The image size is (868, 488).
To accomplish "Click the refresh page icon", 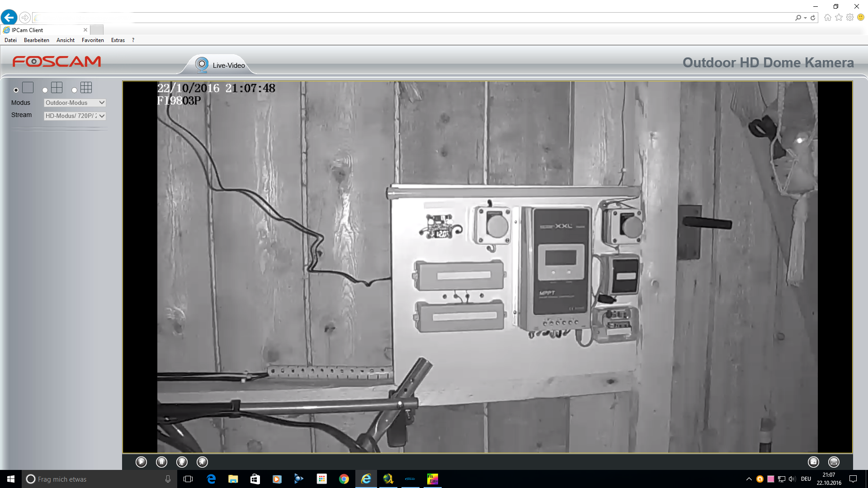I will point(813,18).
